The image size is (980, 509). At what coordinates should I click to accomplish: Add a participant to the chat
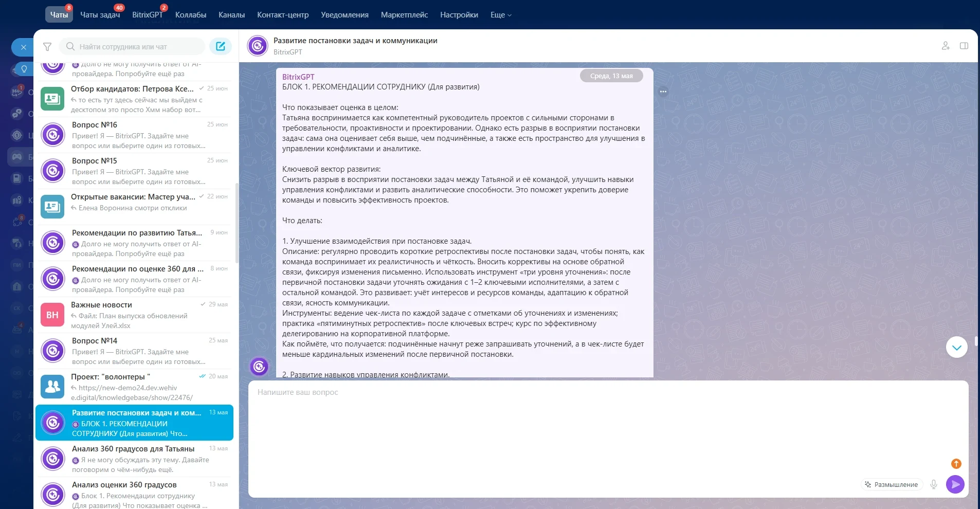946,46
